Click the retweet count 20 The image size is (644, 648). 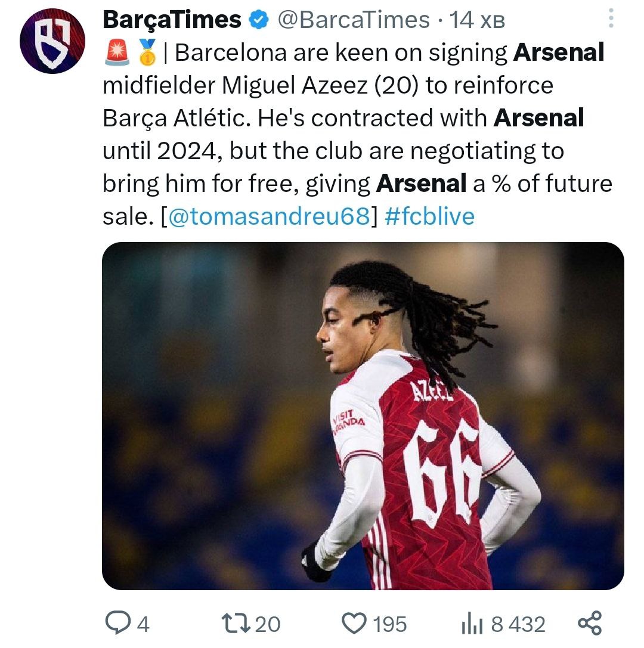(267, 624)
